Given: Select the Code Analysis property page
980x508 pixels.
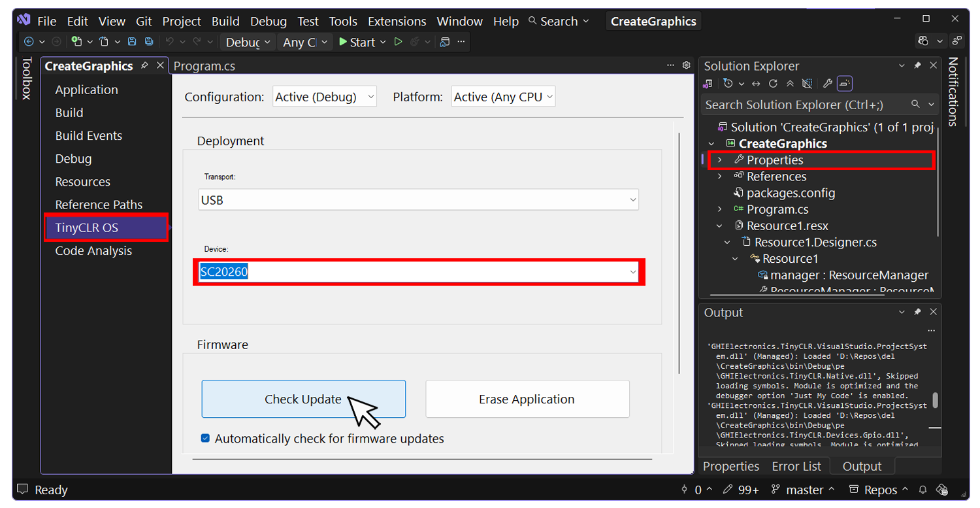Looking at the screenshot, I should [x=93, y=250].
